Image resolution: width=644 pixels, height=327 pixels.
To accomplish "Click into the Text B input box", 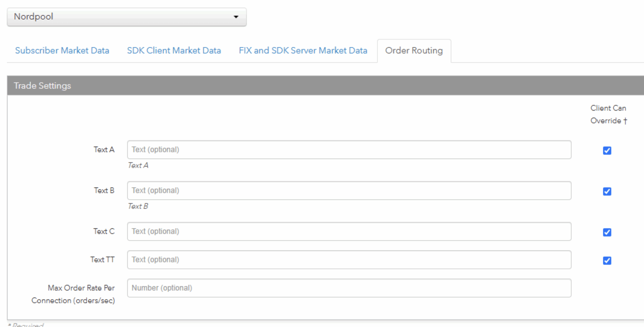I will 349,191.
